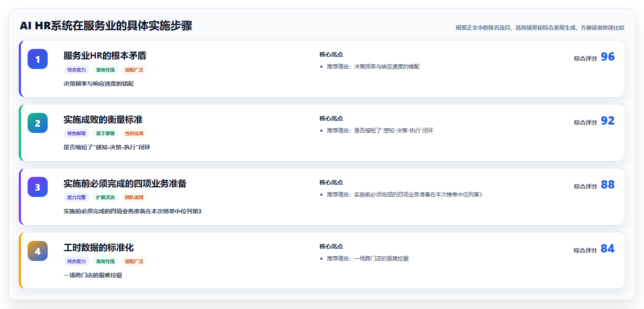
Task: Select the '特色鲜明' tag
Action: point(77,134)
